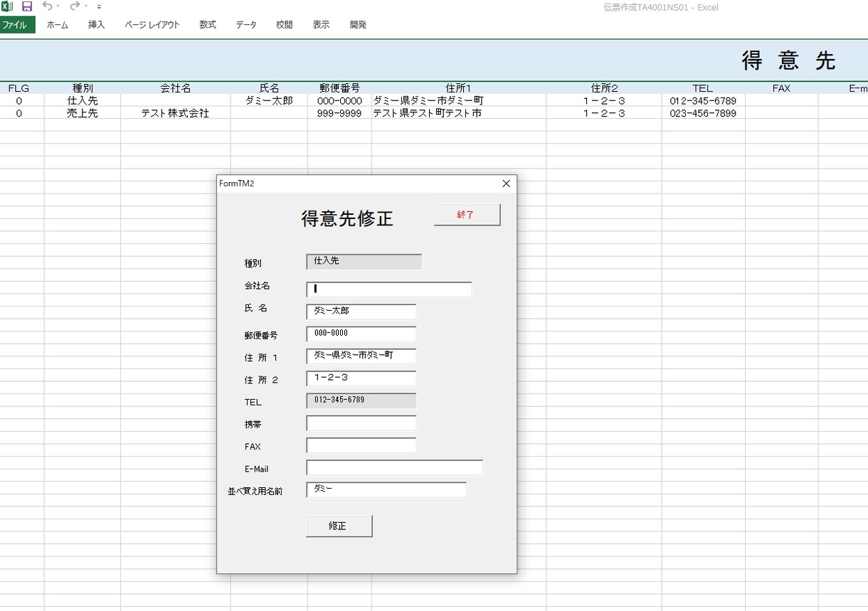
Task: Select the 種別 column header cell
Action: pos(83,88)
